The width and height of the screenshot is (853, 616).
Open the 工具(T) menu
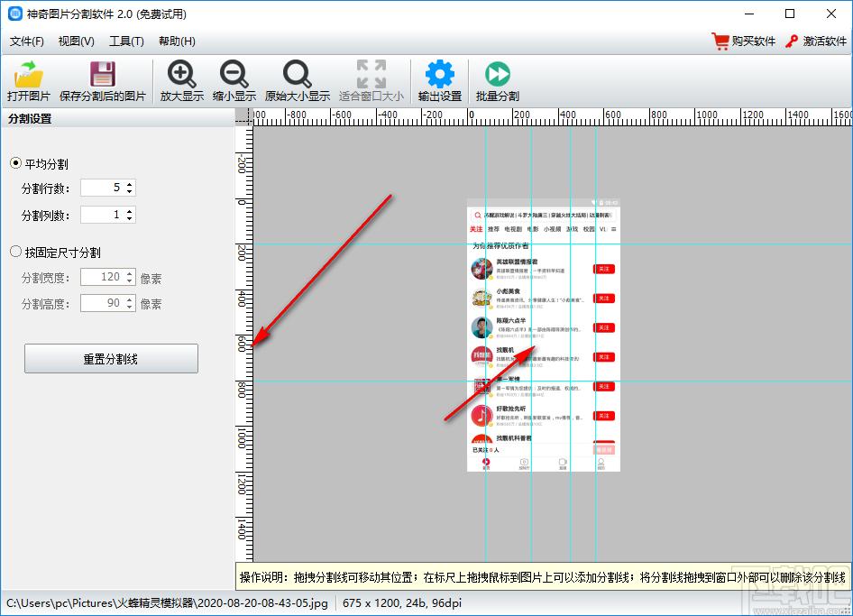click(126, 41)
